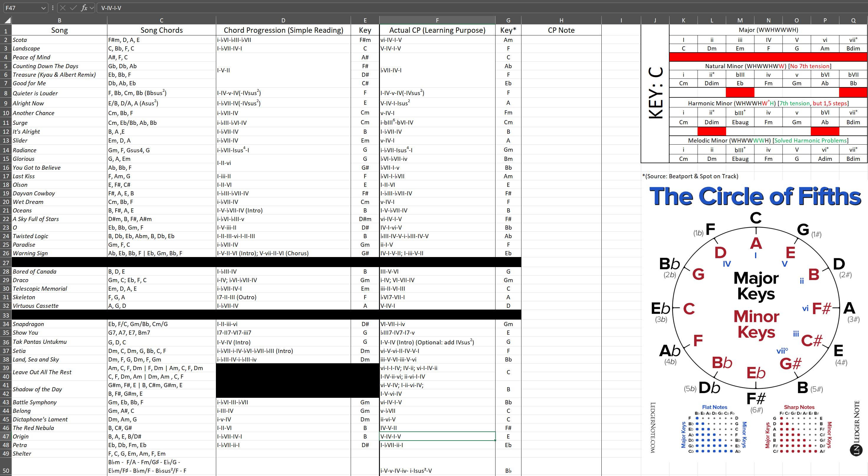Select the 'Scota' song cell
Image resolution: width=868 pixels, height=476 pixels.
point(60,40)
